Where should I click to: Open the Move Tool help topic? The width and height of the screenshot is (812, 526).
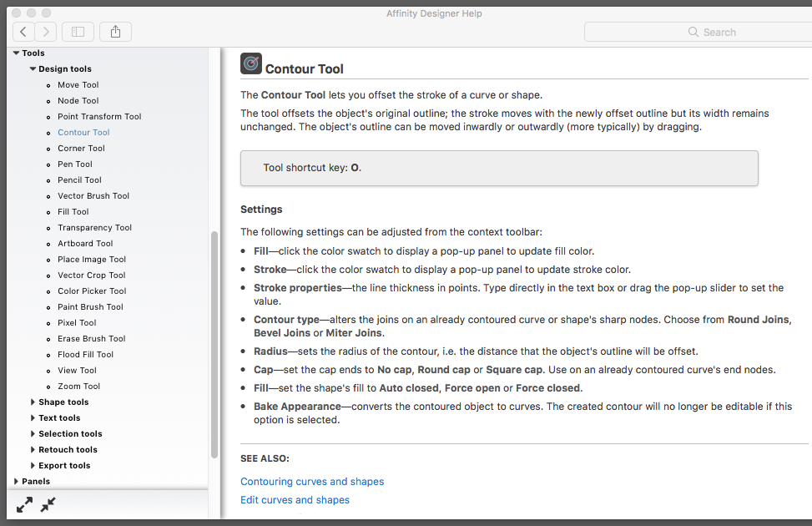pos(78,84)
